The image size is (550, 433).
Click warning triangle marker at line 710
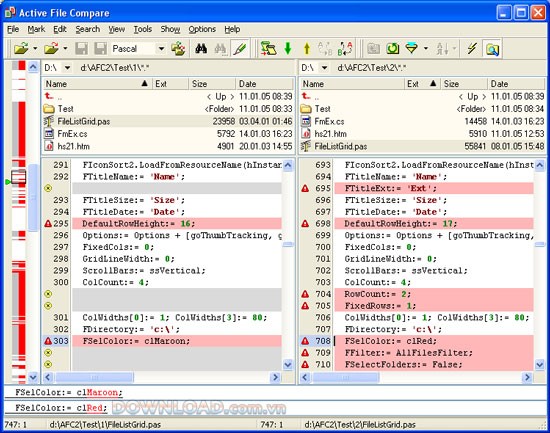[x=305, y=364]
